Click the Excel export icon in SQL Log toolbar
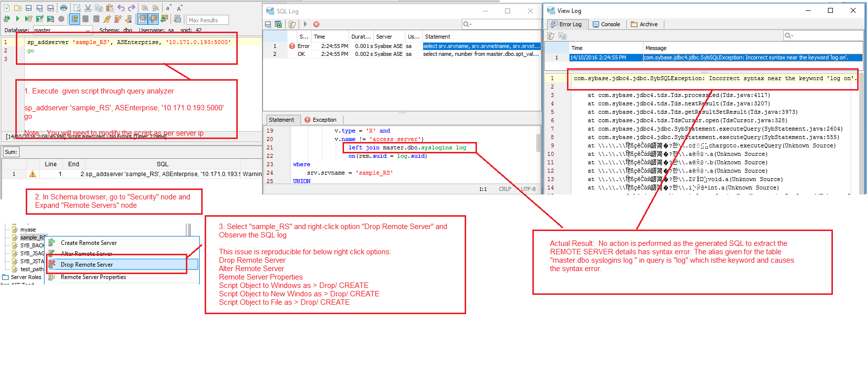868x375 pixels. click(278, 24)
